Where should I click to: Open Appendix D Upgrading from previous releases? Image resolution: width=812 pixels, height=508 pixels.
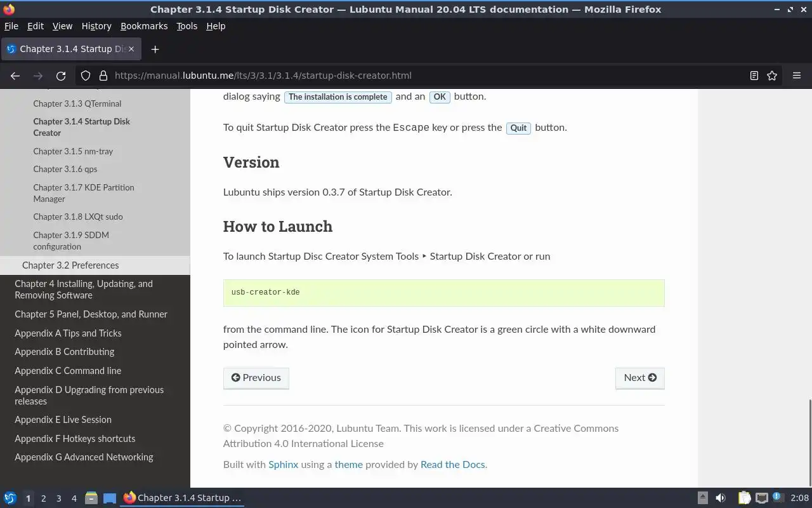89,396
